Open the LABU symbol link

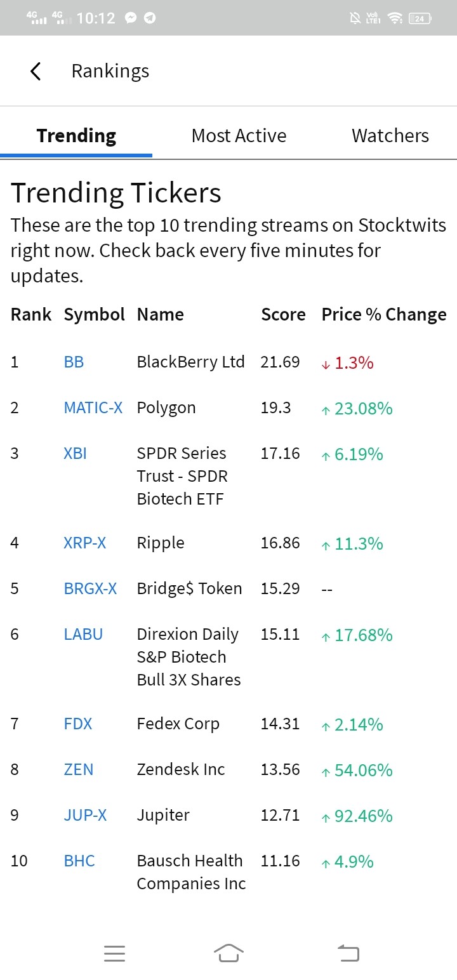click(83, 634)
